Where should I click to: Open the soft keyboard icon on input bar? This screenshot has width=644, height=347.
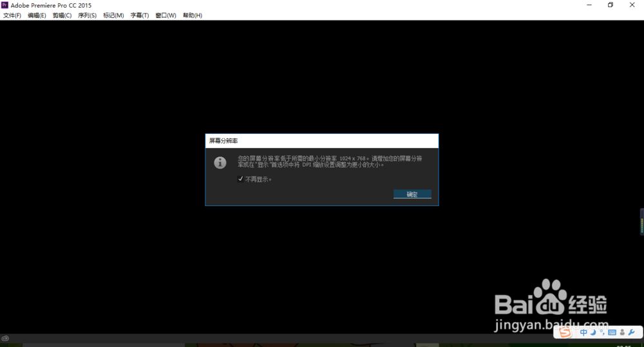pos(612,333)
